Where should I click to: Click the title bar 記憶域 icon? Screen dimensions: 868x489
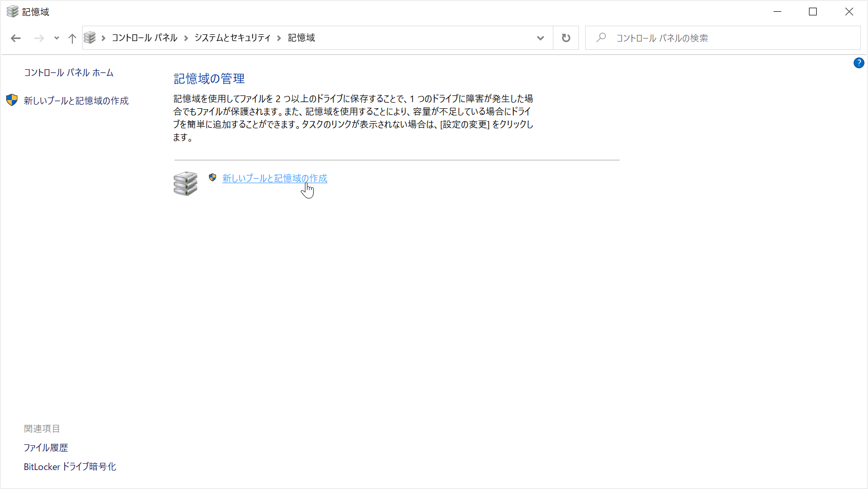coord(11,11)
